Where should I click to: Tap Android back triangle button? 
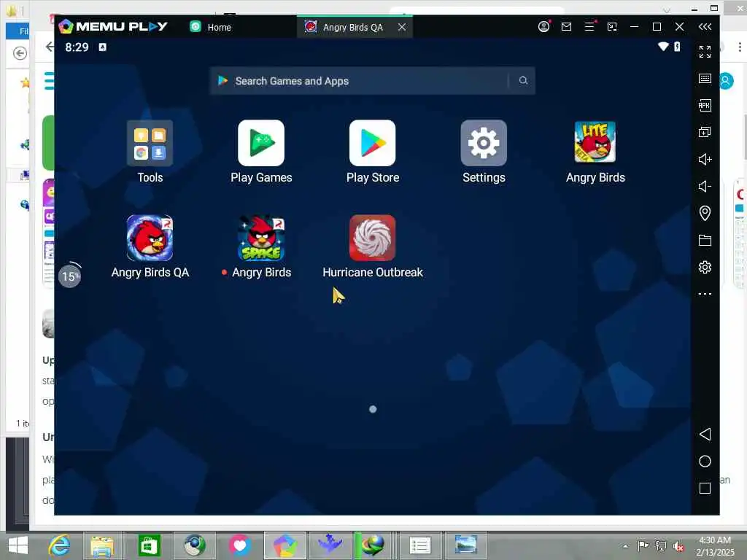pyautogui.click(x=705, y=435)
